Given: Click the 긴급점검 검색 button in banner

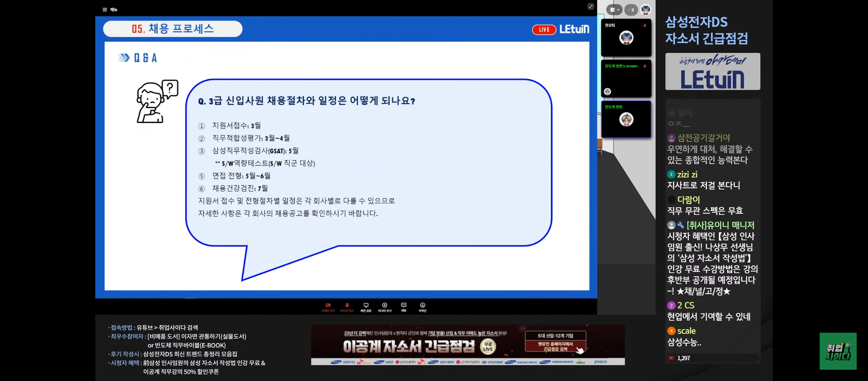Looking at the screenshot, I should pos(555,346).
